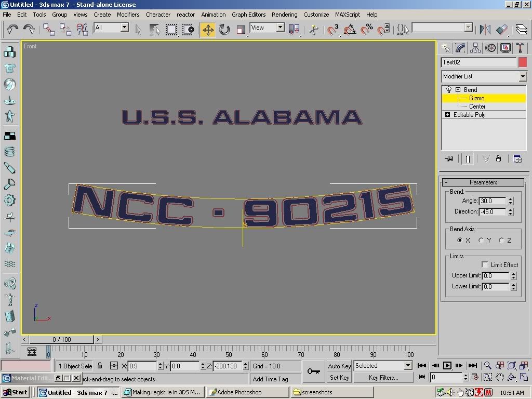Open the Mirror Selected Objects tool
This screenshot has height=399, width=532.
(485, 30)
